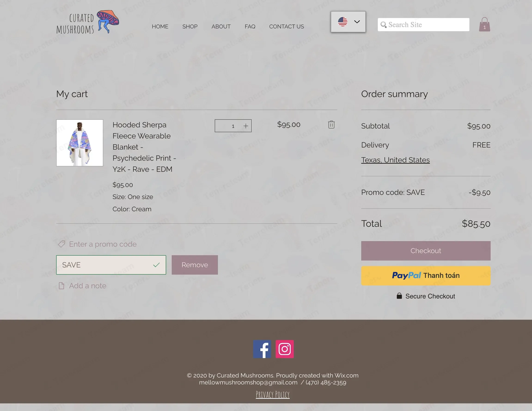Open the Instagram page icon

[x=284, y=349]
